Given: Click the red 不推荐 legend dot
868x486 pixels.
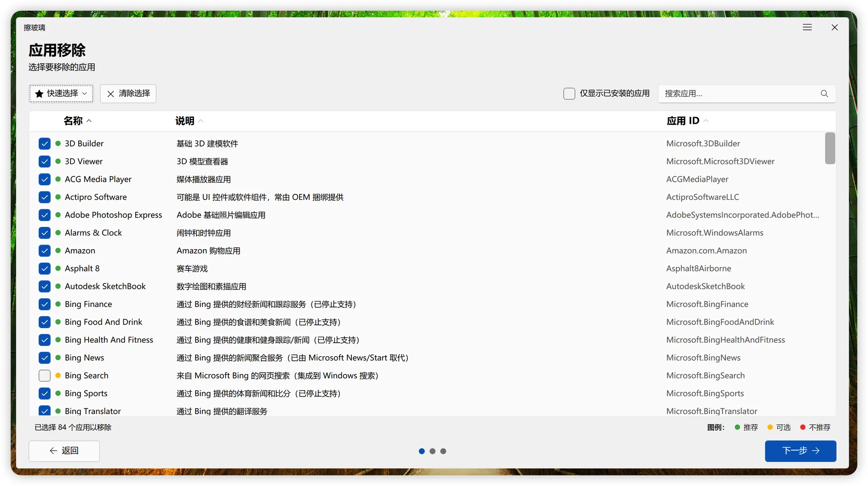Looking at the screenshot, I should coord(802,427).
